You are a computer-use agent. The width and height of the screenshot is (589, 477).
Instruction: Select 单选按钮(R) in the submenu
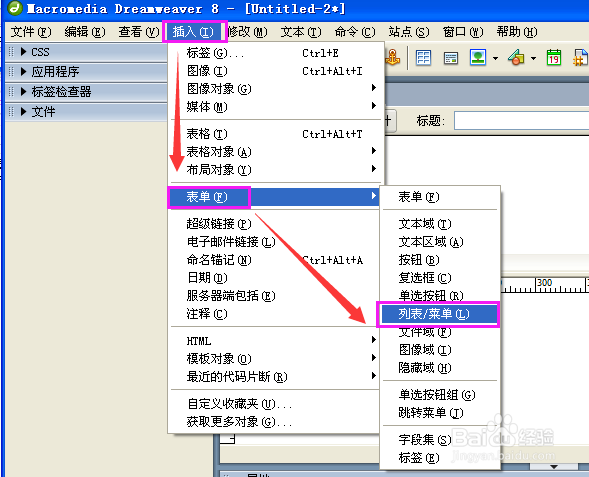click(440, 296)
